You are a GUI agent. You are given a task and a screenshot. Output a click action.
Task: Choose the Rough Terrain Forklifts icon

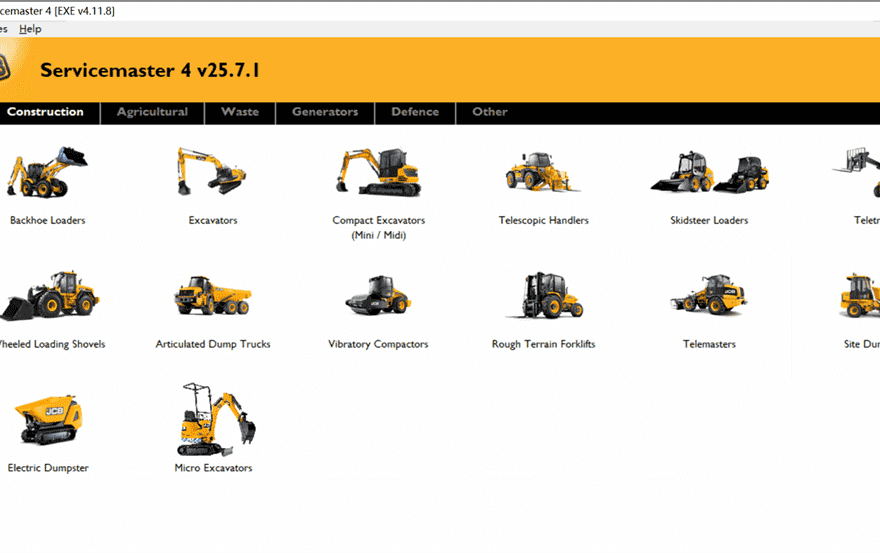coord(543,296)
